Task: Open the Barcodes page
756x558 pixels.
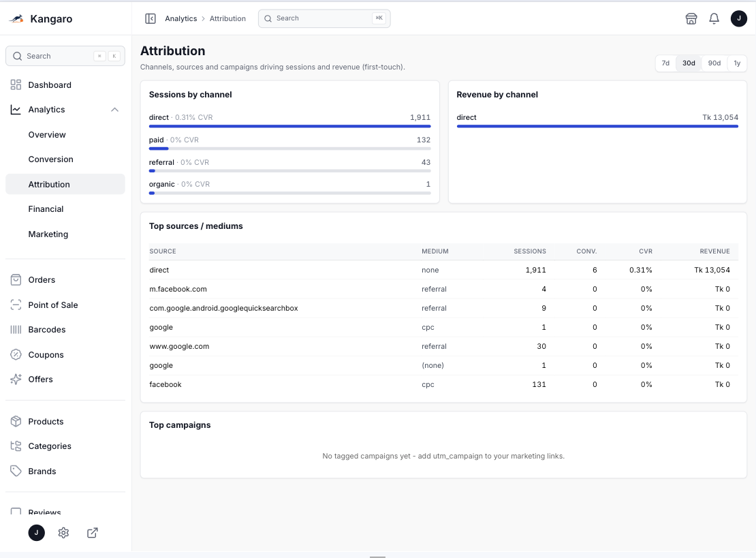Action: pos(65,329)
